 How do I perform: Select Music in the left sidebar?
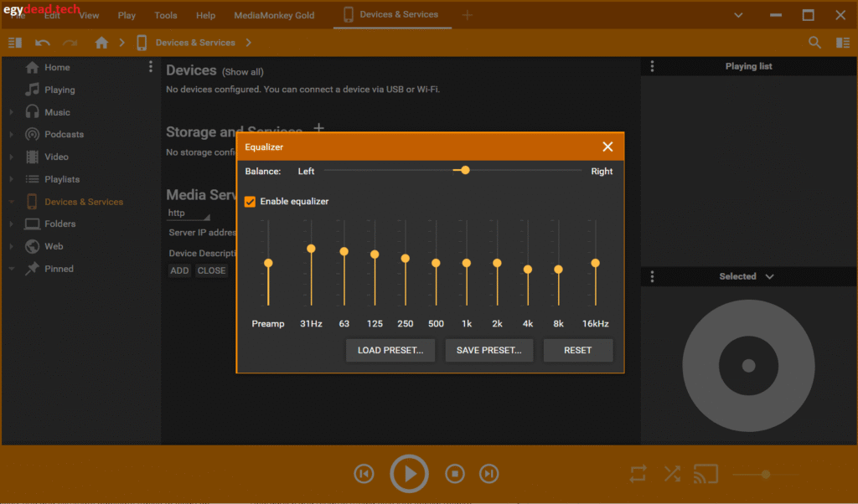55,111
